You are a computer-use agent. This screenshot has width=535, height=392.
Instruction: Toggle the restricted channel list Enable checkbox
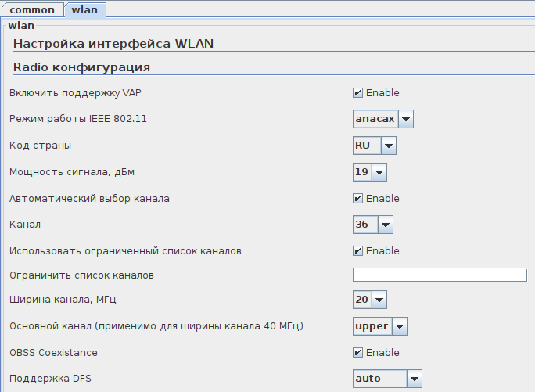357,251
